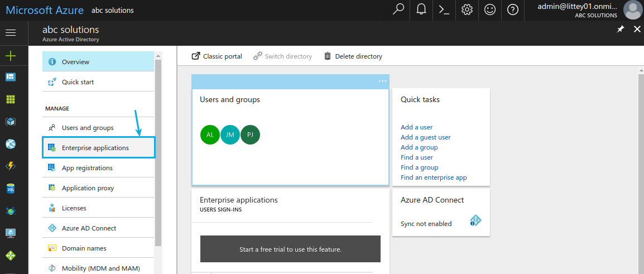Click the Add a group link
644x274 pixels.
(419, 147)
